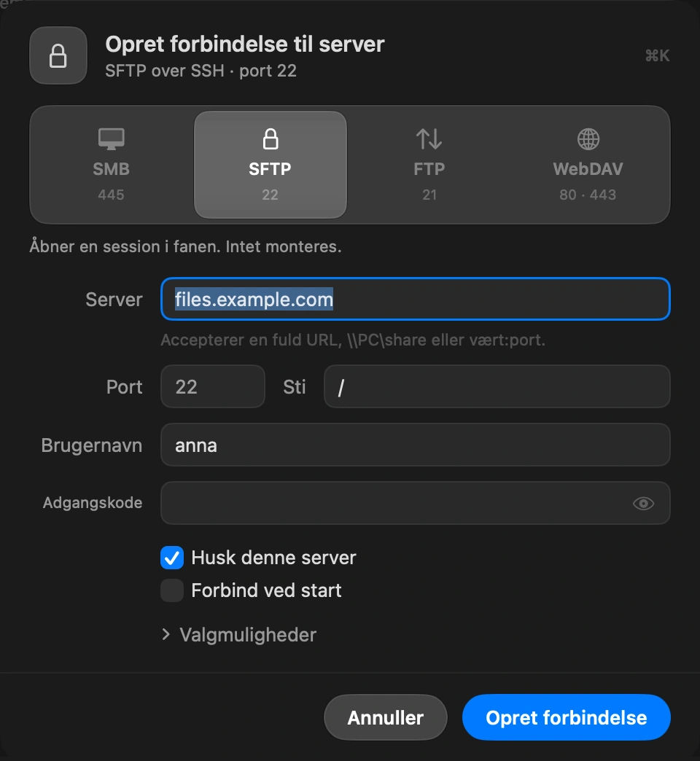This screenshot has height=761, width=700.
Task: Edit the Port field showing 22
Action: [x=213, y=387]
